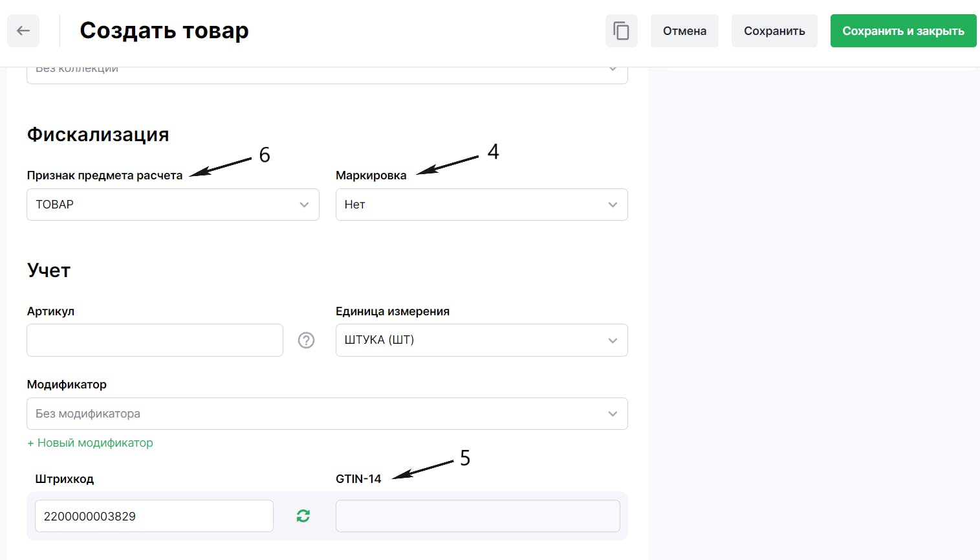This screenshot has width=980, height=560.
Task: Click the + Новый модификатор link
Action: 90,443
